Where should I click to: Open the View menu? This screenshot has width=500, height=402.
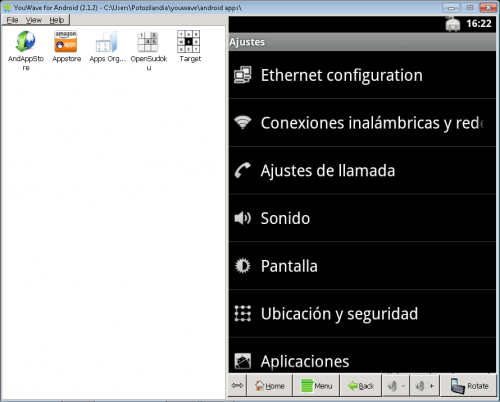[34, 20]
